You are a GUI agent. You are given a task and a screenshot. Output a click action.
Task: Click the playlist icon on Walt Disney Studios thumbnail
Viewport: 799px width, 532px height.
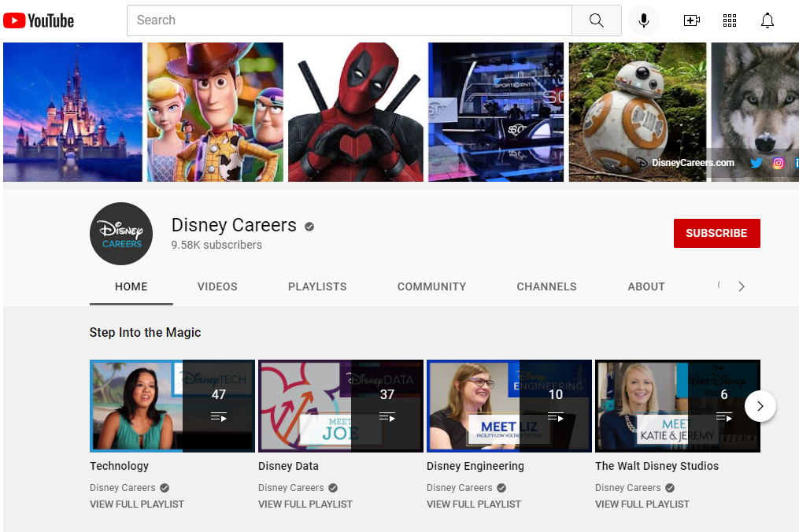pos(724,417)
